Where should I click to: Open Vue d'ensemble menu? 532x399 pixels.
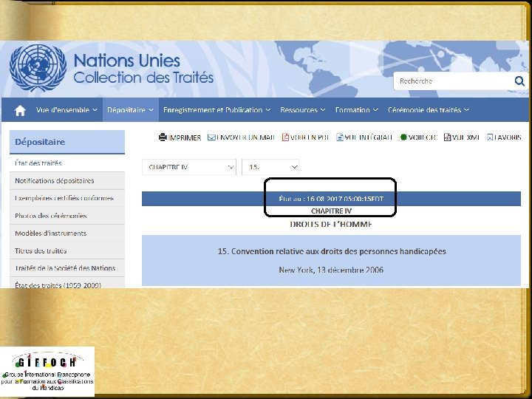pos(66,110)
